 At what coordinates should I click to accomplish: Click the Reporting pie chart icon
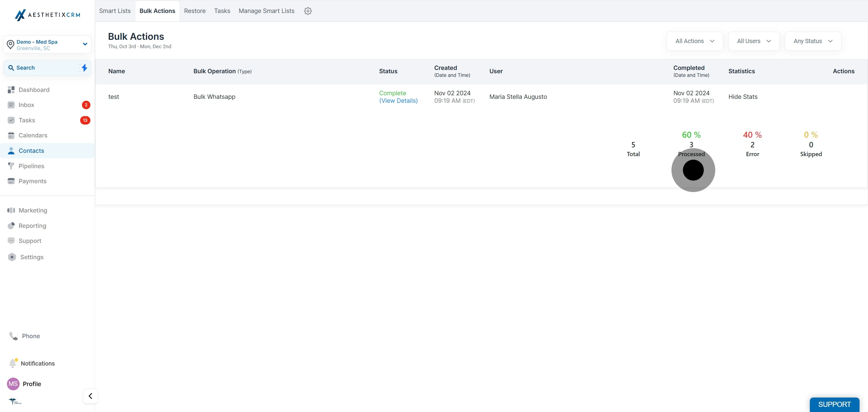(x=11, y=225)
